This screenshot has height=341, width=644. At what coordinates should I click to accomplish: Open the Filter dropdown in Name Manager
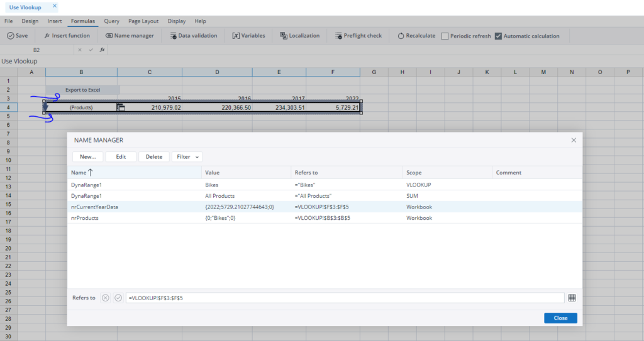coord(187,157)
